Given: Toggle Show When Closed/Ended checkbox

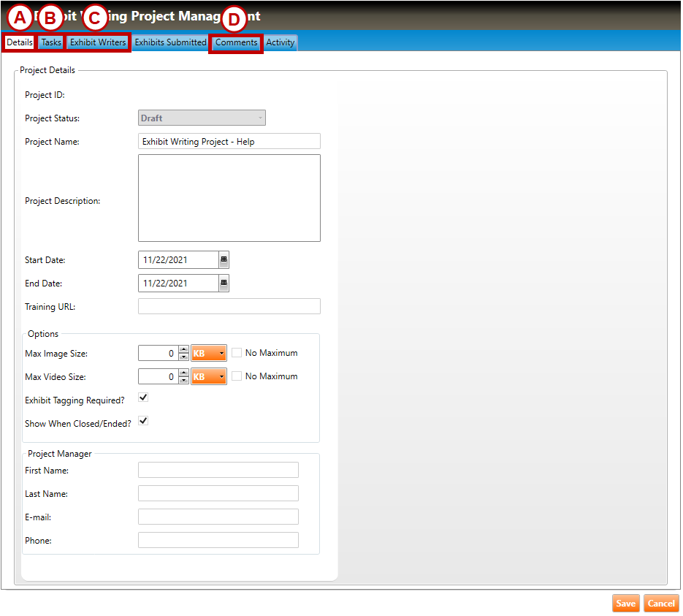Looking at the screenshot, I should click(x=143, y=421).
